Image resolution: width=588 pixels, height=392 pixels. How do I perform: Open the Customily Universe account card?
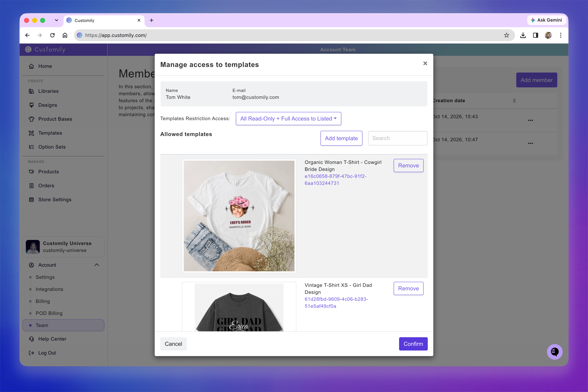[63, 247]
